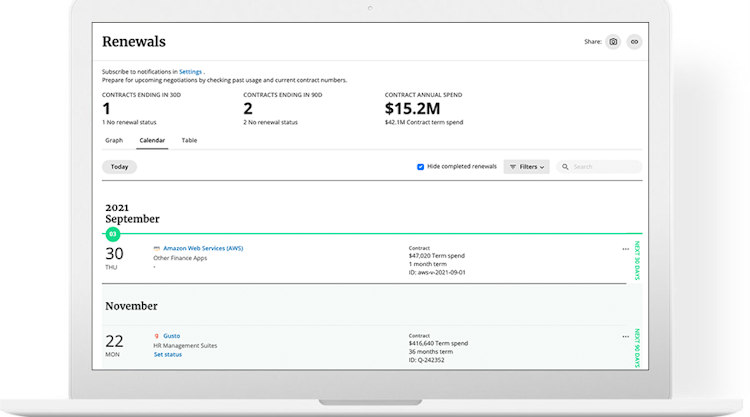Image resolution: width=750 pixels, height=417 pixels.
Task: Click the green 03 timeline marker
Action: tap(113, 234)
